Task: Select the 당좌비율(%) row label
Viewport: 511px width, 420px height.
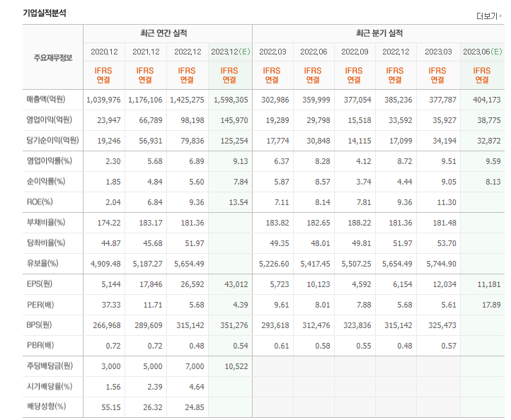Action: click(46, 243)
